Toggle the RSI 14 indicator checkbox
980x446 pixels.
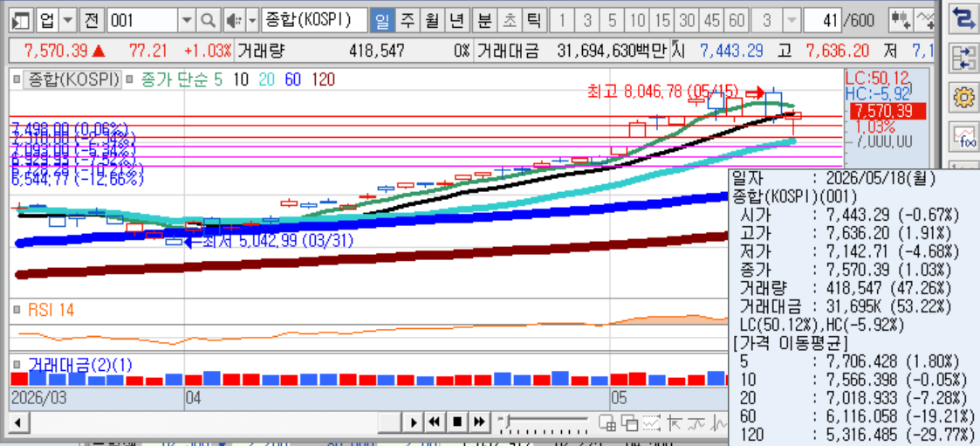pyautogui.click(x=17, y=310)
